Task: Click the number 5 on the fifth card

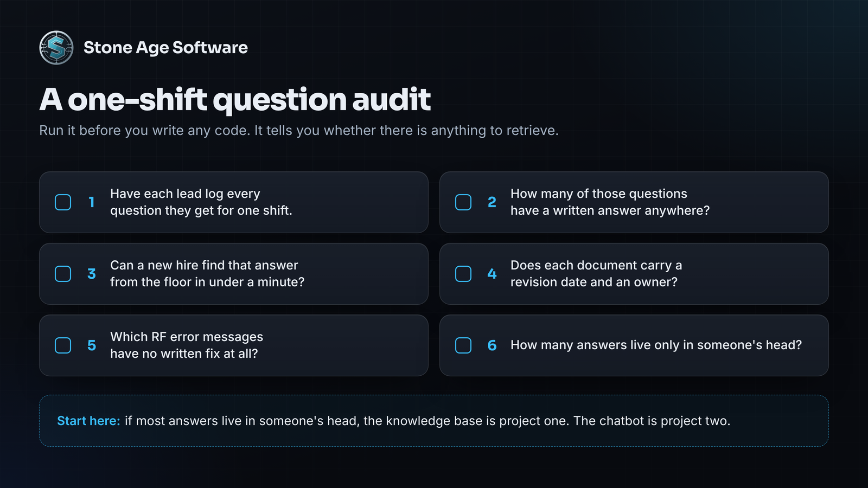Action: (x=91, y=345)
